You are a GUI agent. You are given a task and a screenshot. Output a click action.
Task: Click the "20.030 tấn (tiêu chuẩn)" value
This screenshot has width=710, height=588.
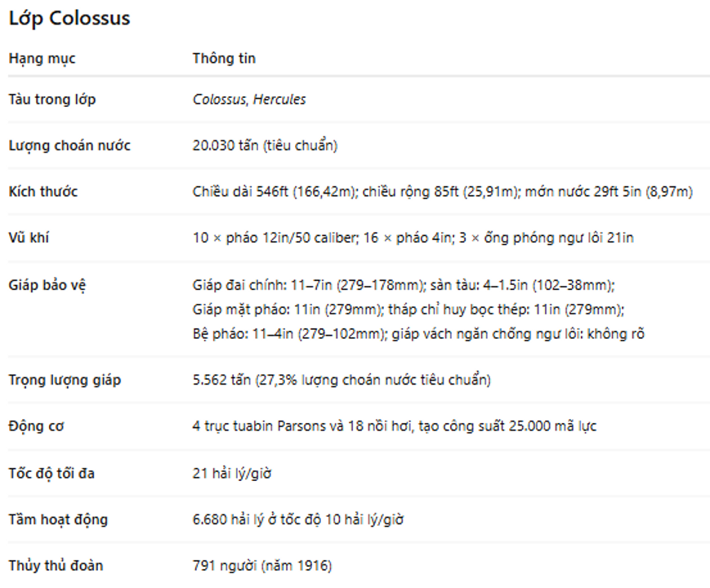[265, 146]
